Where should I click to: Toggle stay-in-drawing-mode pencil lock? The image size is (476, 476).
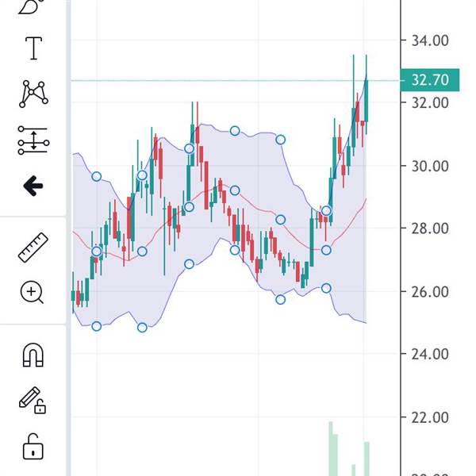click(33, 401)
